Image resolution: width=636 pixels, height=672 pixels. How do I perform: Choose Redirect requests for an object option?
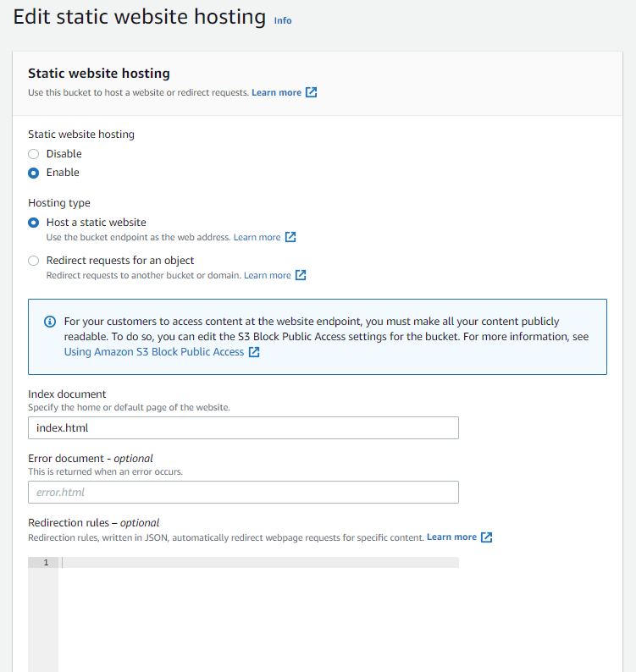34,261
